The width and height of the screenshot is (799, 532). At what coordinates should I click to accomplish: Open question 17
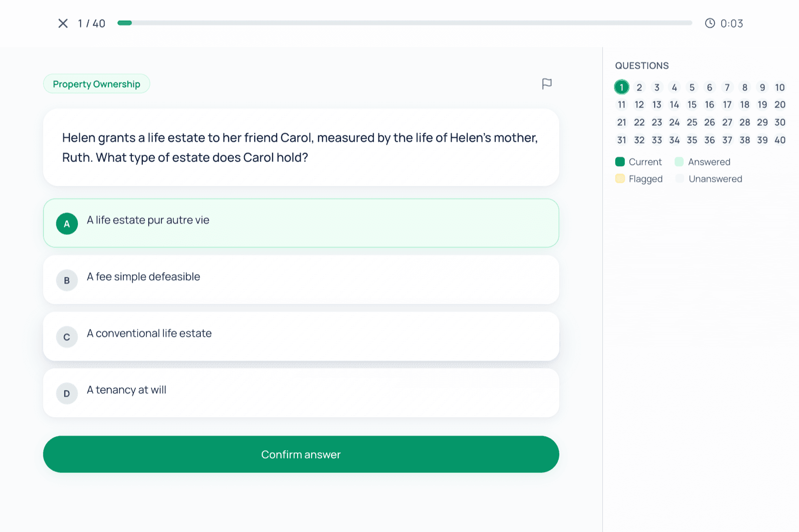(727, 105)
